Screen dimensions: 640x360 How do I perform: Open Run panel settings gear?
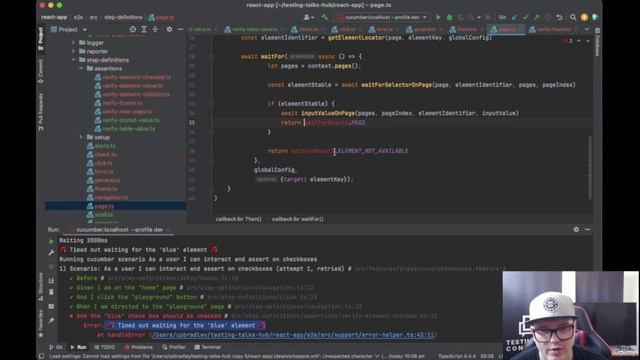click(x=576, y=229)
